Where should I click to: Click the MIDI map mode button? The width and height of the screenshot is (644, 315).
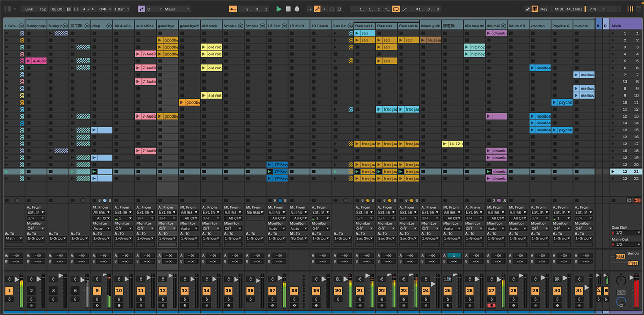559,9
